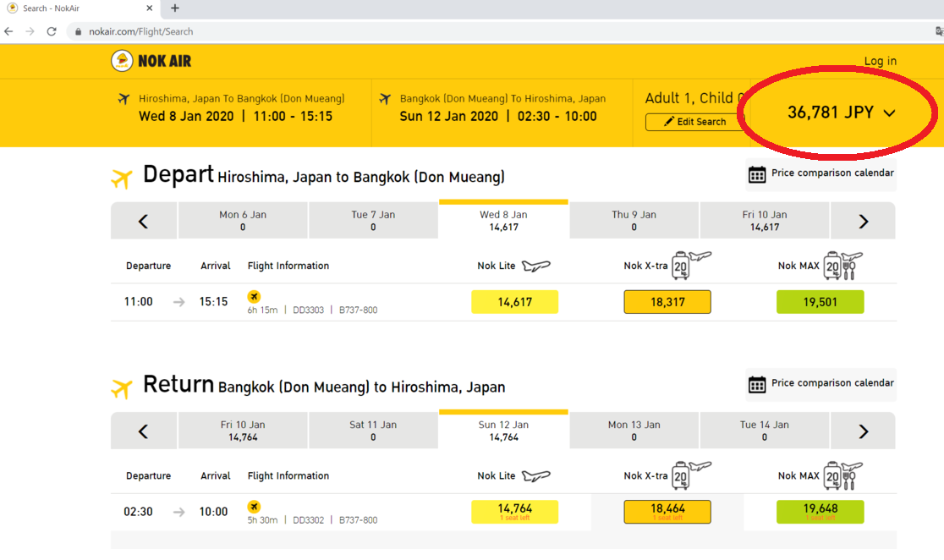Choose the Nok MAX 19,648 return fare
Screen dimensions: 944x560
coord(820,512)
